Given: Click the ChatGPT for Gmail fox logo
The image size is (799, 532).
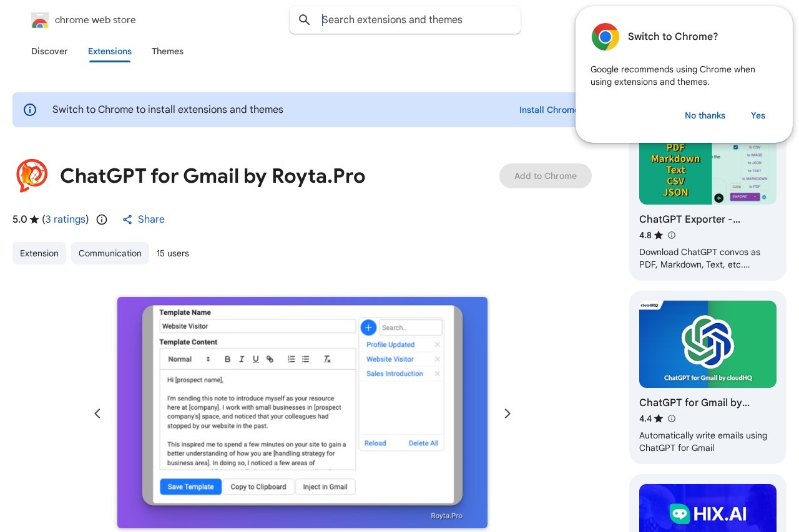Looking at the screenshot, I should point(32,176).
